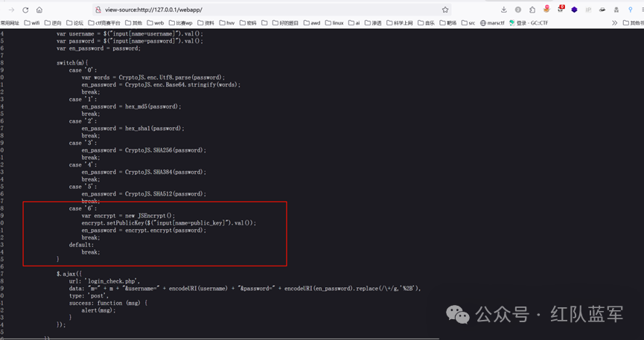The image size is (644, 340).
Task: Click the forward navigation arrow
Action: pyautogui.click(x=11, y=10)
